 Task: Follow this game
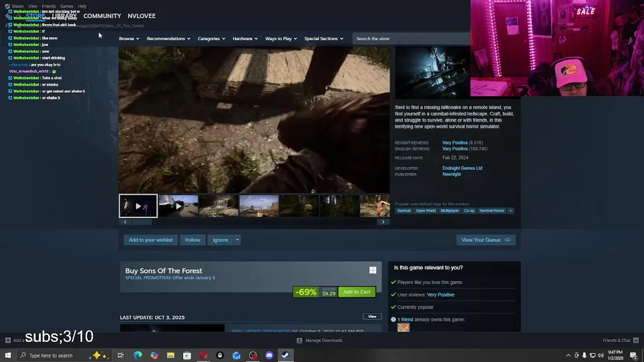click(x=193, y=240)
